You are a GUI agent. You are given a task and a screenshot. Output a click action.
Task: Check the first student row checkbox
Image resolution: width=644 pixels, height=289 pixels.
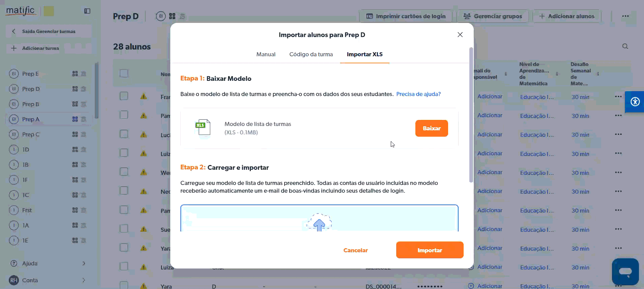point(124,96)
